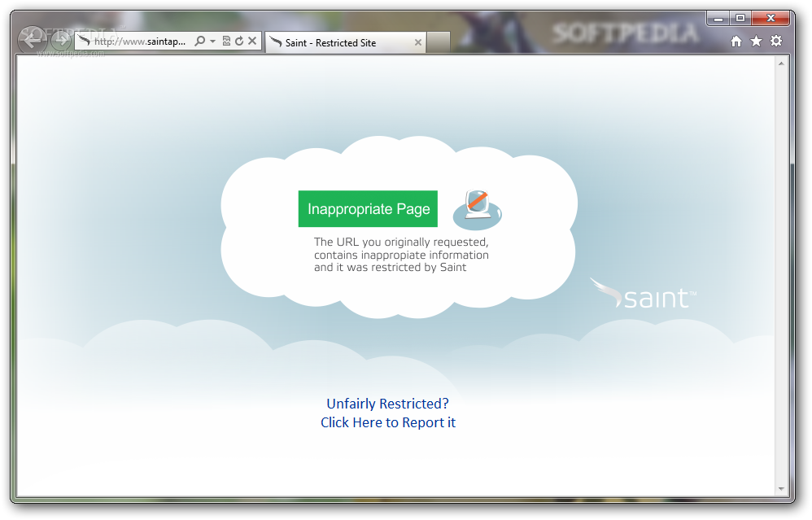Viewport: 812px width, 520px height.
Task: Close the browser window
Action: pyautogui.click(x=771, y=19)
